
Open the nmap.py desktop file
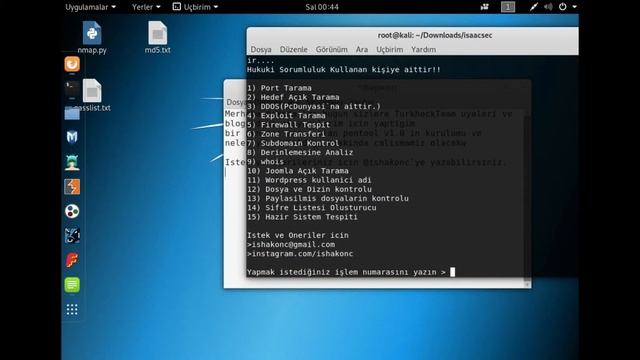(92, 37)
